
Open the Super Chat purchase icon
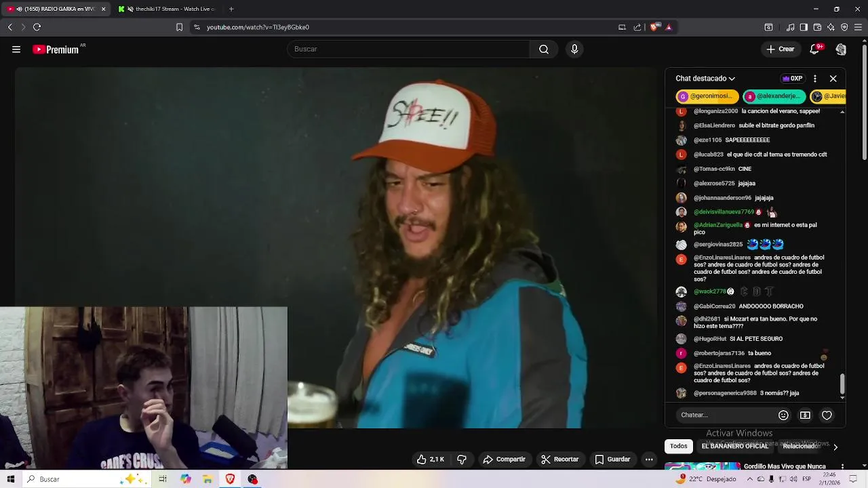(x=805, y=415)
